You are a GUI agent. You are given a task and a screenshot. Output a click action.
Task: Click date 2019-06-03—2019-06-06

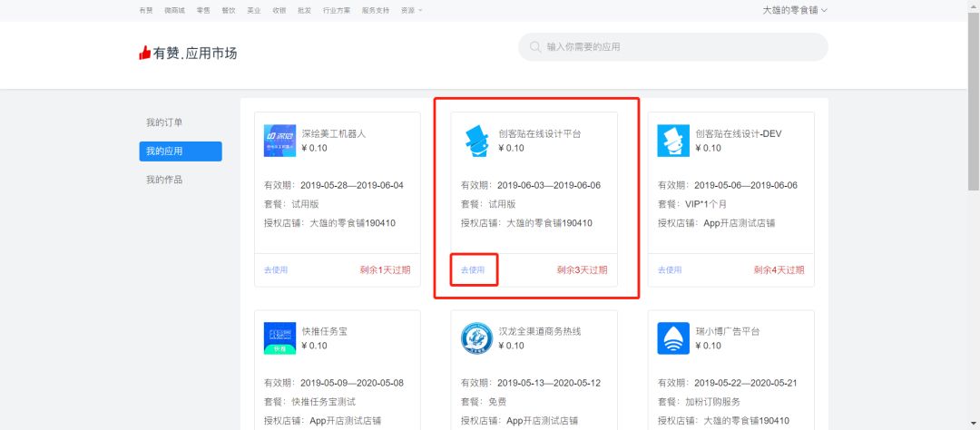coord(549,186)
